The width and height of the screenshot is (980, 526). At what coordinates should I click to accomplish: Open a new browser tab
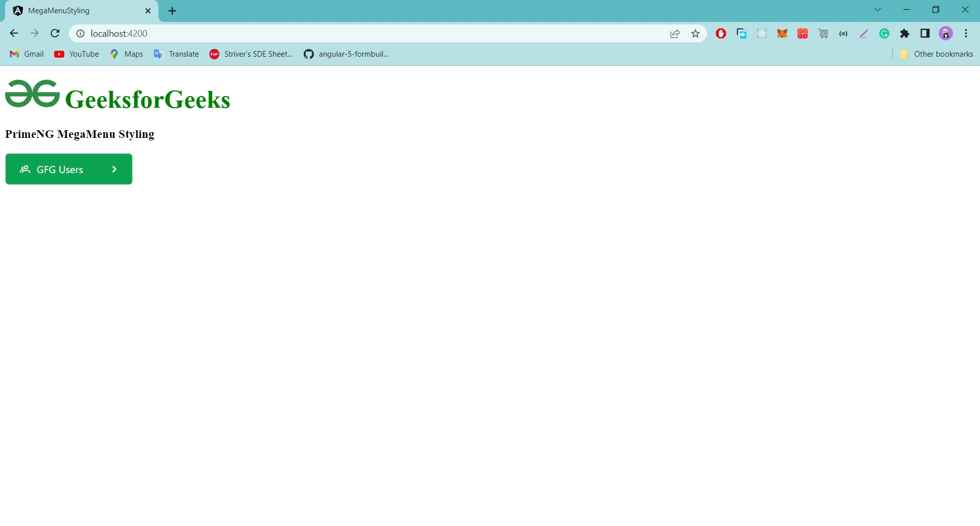(173, 11)
